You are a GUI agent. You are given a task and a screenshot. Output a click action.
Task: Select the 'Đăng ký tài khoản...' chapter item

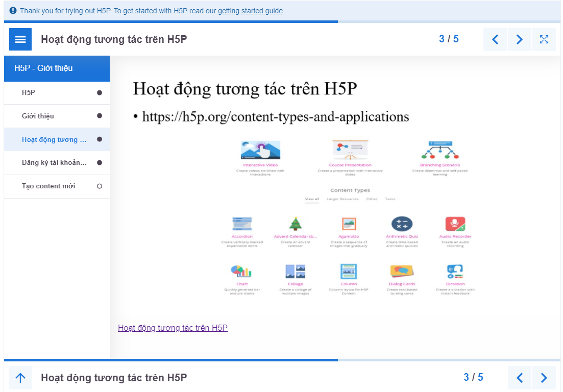tap(57, 163)
